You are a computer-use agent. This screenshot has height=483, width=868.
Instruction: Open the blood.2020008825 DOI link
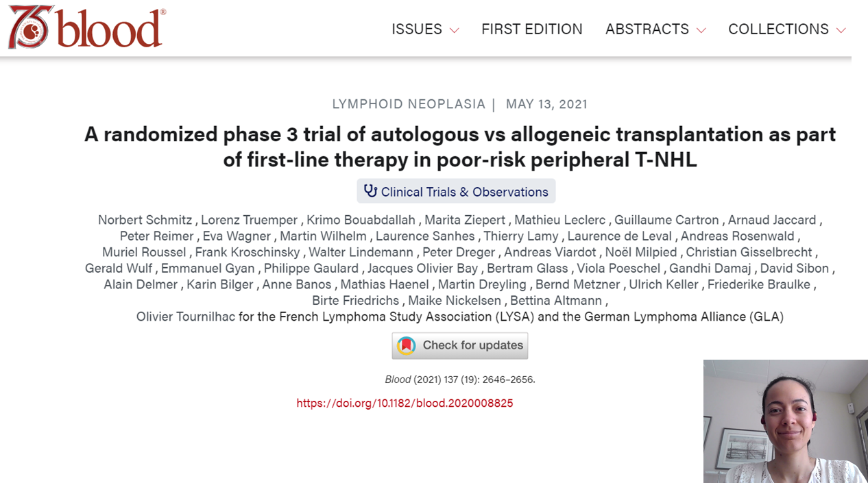tap(405, 403)
